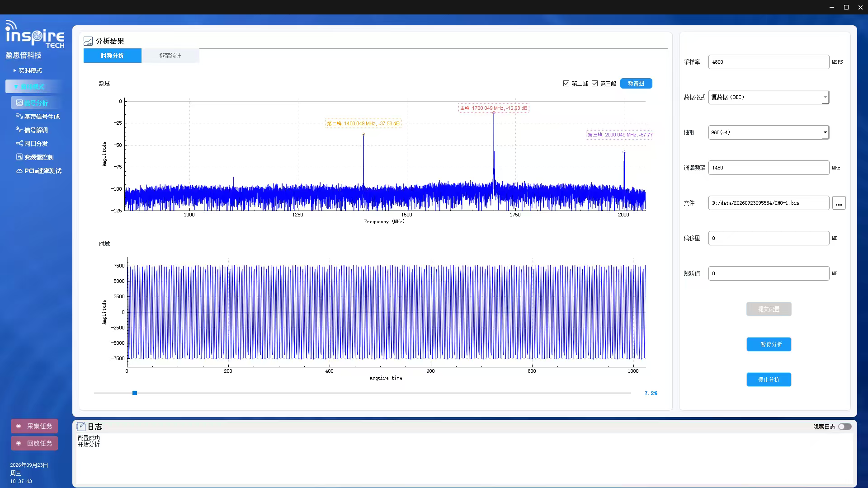The width and height of the screenshot is (868, 488).
Task: Click the 停止分析 button
Action: pos(769,380)
